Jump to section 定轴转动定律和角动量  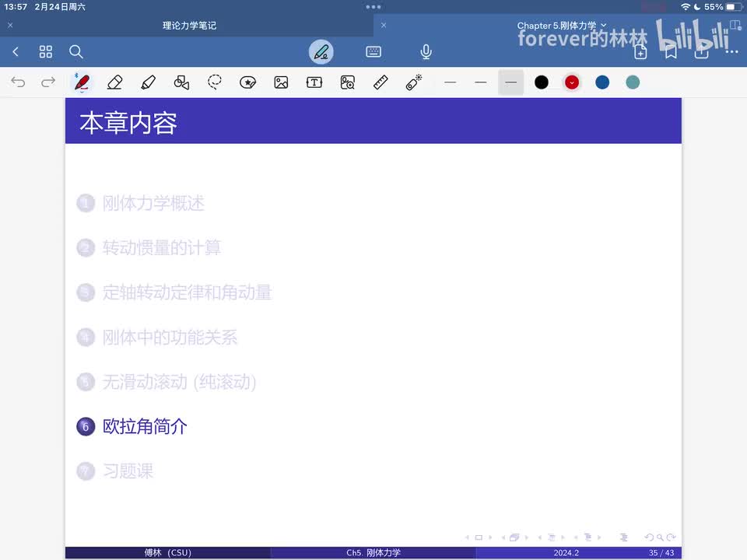click(x=188, y=292)
